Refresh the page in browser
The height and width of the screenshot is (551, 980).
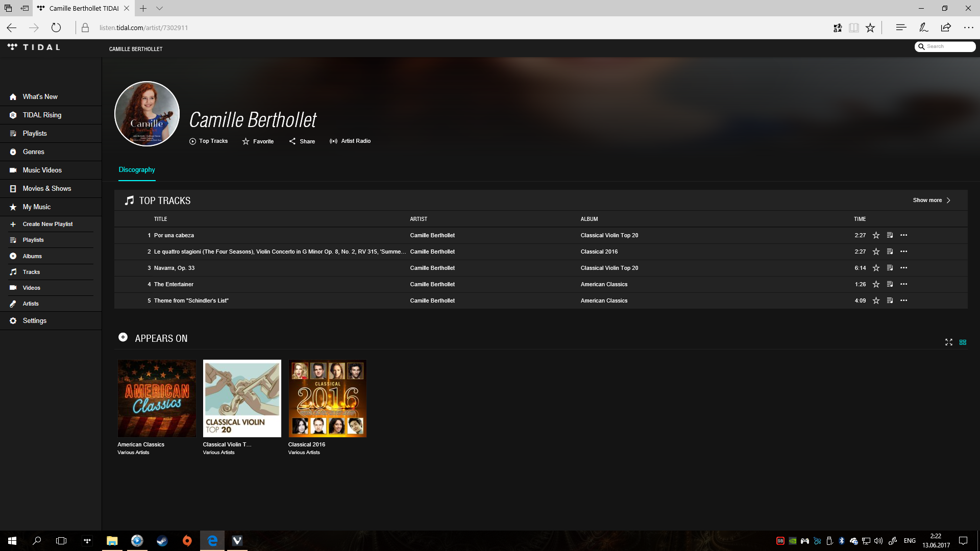point(56,28)
